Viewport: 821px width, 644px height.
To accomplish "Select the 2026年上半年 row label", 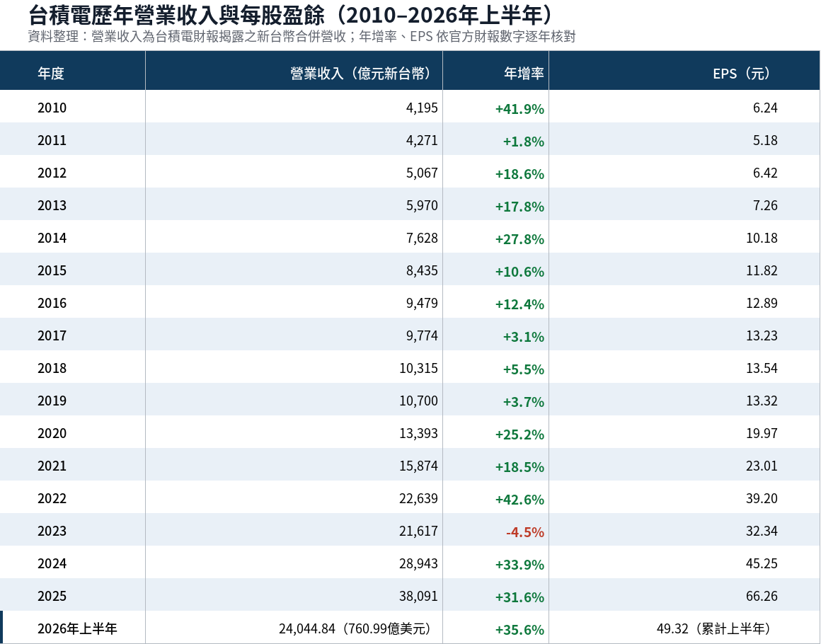I will click(77, 628).
